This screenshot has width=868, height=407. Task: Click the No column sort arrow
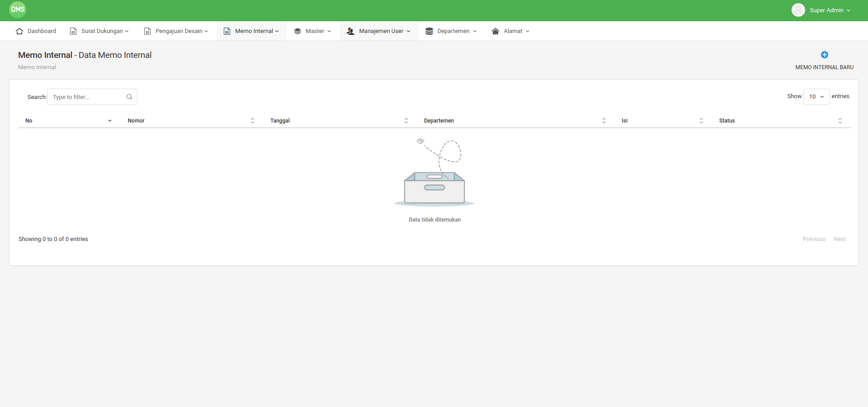tap(109, 121)
